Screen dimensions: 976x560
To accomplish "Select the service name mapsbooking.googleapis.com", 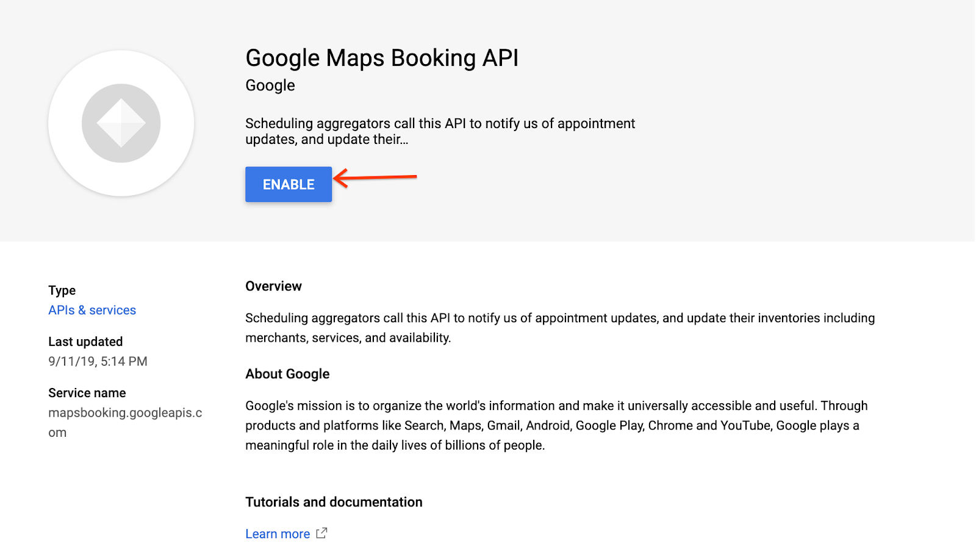I will [124, 422].
